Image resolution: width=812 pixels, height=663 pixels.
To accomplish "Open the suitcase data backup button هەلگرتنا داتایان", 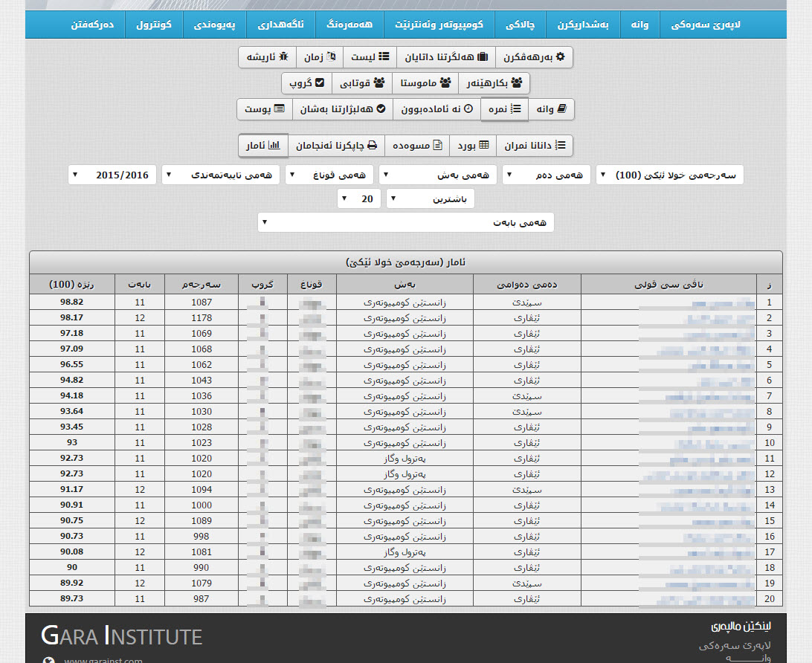I will pyautogui.click(x=445, y=57).
